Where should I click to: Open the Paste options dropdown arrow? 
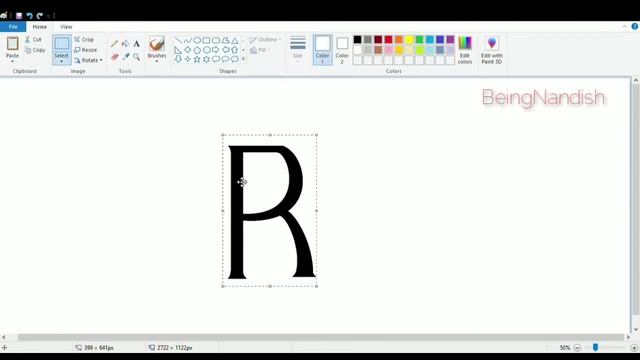12,61
